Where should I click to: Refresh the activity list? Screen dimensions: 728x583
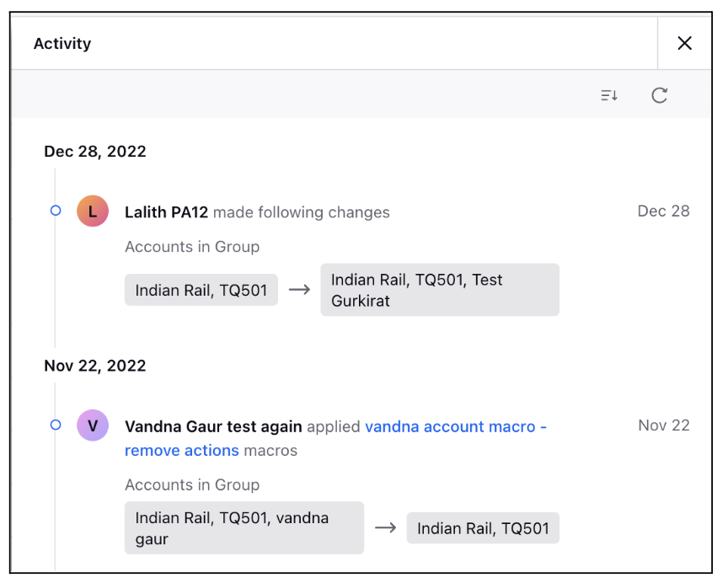pyautogui.click(x=659, y=95)
